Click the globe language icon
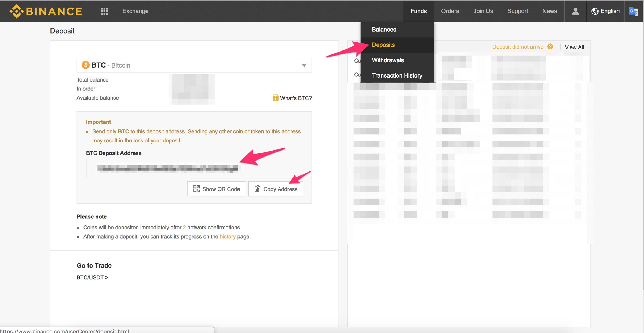 [595, 11]
